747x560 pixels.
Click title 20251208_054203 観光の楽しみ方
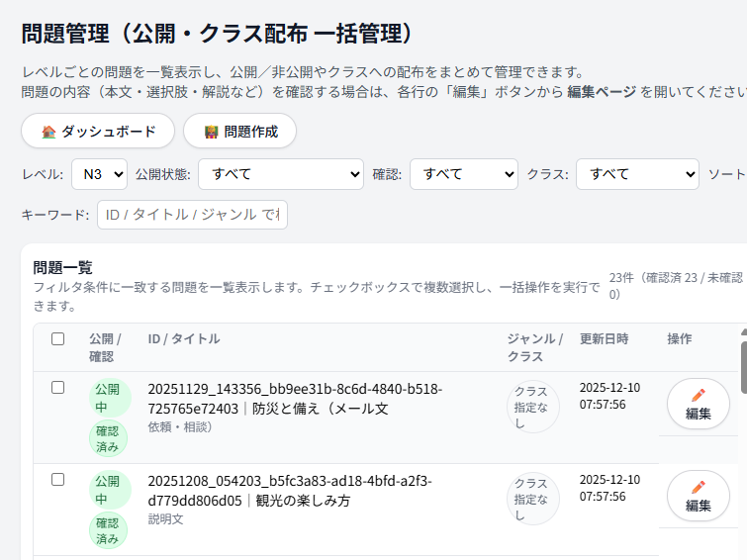[290, 491]
